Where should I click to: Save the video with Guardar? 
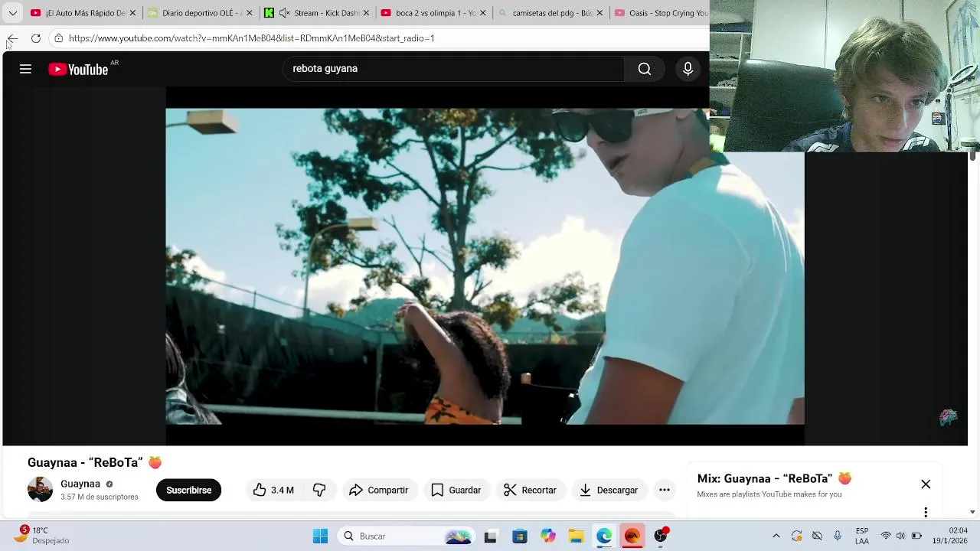(x=456, y=490)
